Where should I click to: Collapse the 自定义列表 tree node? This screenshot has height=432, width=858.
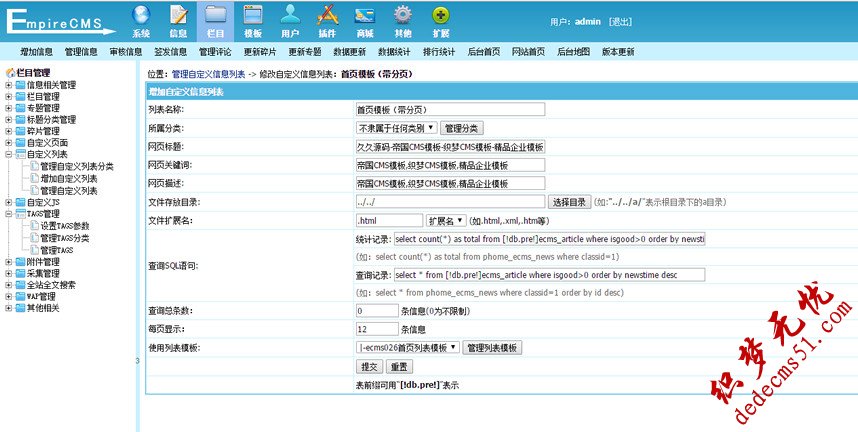pyautogui.click(x=8, y=154)
